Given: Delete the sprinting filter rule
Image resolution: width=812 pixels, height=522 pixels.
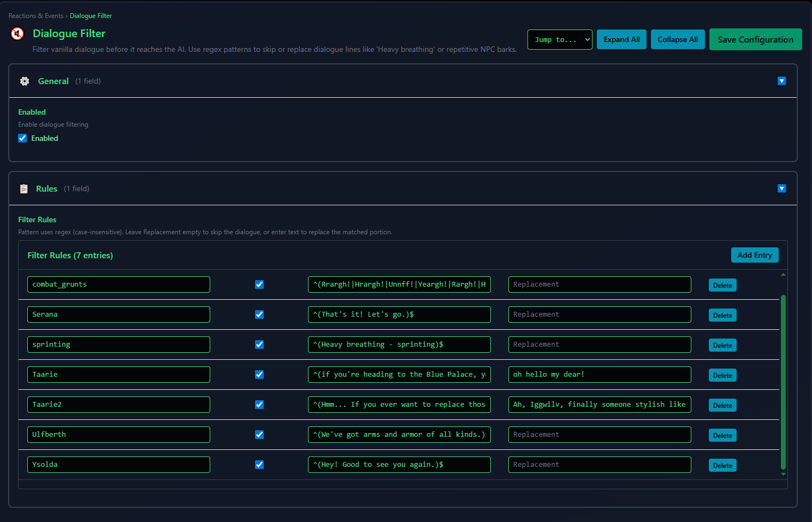Looking at the screenshot, I should pos(722,346).
